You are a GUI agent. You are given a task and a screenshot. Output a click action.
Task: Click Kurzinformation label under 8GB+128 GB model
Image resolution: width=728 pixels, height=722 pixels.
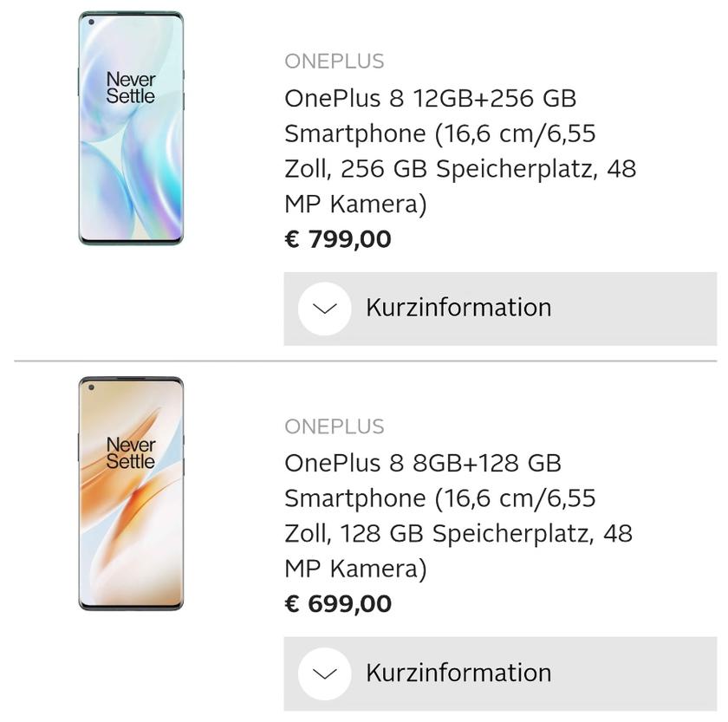(458, 673)
